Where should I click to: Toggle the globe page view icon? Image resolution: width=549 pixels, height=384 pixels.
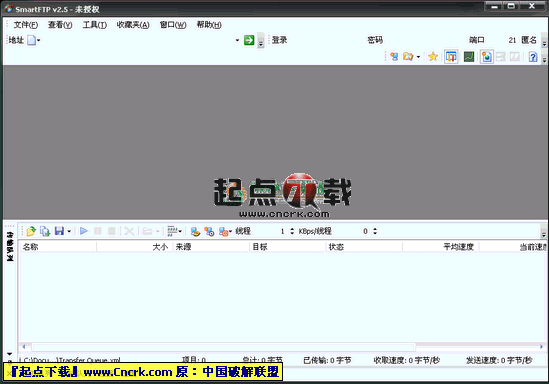coord(487,56)
